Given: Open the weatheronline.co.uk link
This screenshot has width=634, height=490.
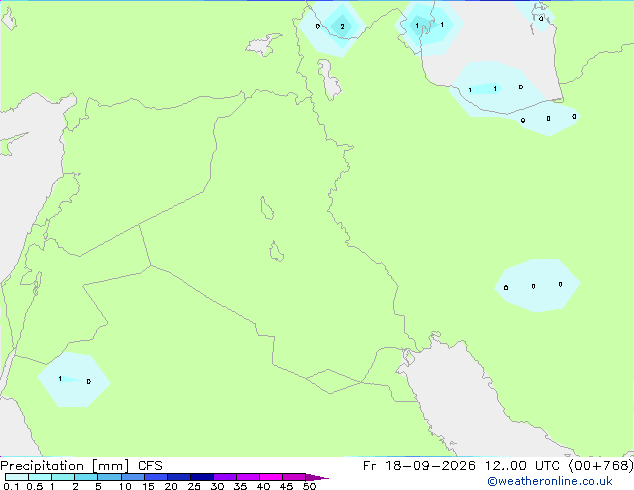Looking at the screenshot, I should tap(550, 481).
